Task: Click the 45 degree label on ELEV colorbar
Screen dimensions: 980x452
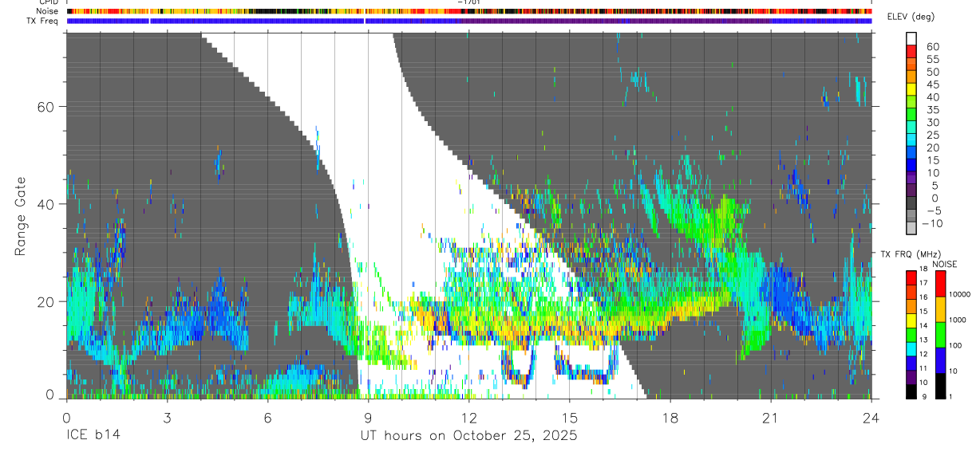Action: pyautogui.click(x=932, y=85)
